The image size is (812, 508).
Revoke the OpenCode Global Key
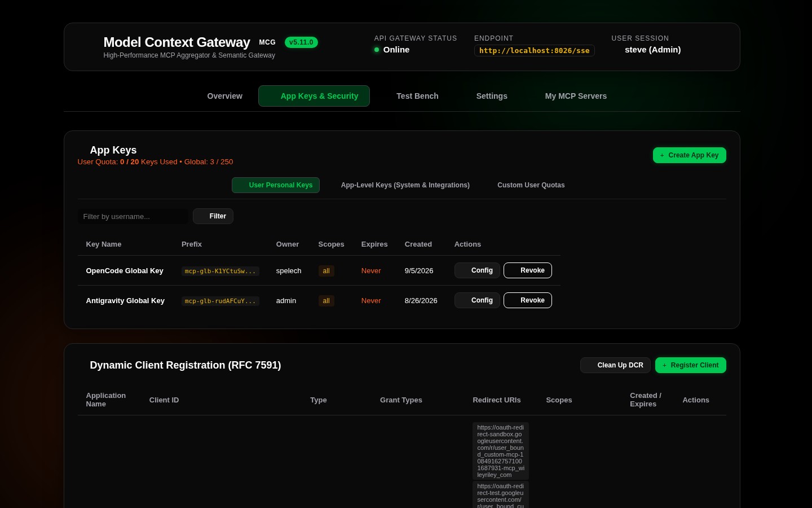pyautogui.click(x=528, y=270)
